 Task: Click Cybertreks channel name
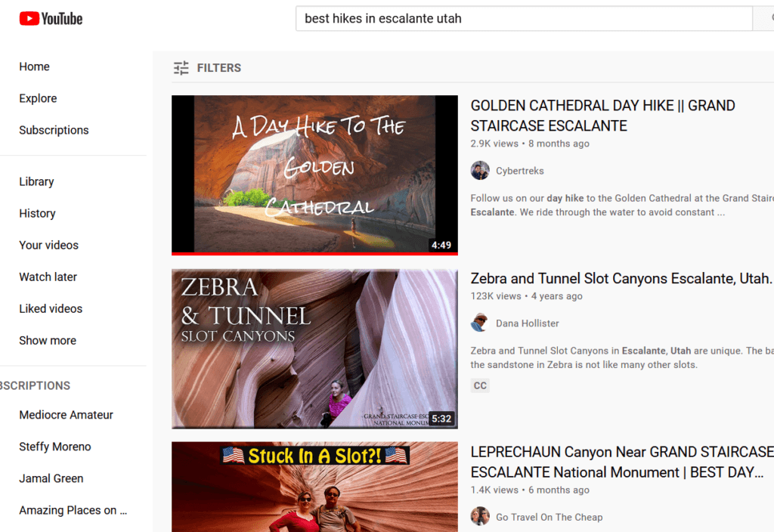click(x=520, y=171)
